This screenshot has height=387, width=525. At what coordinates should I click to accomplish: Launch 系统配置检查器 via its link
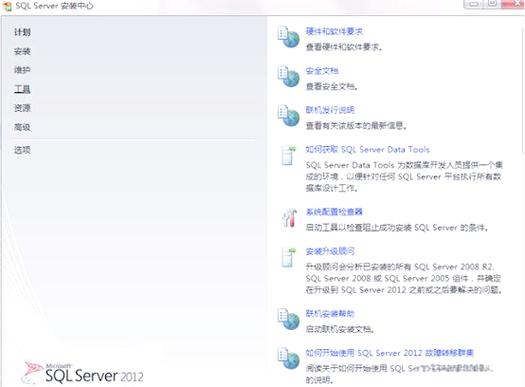(x=334, y=212)
